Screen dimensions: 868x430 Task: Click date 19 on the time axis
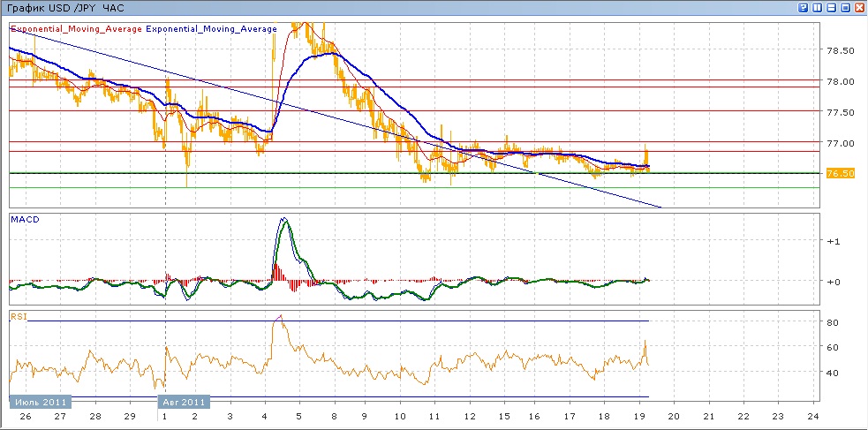click(x=640, y=415)
